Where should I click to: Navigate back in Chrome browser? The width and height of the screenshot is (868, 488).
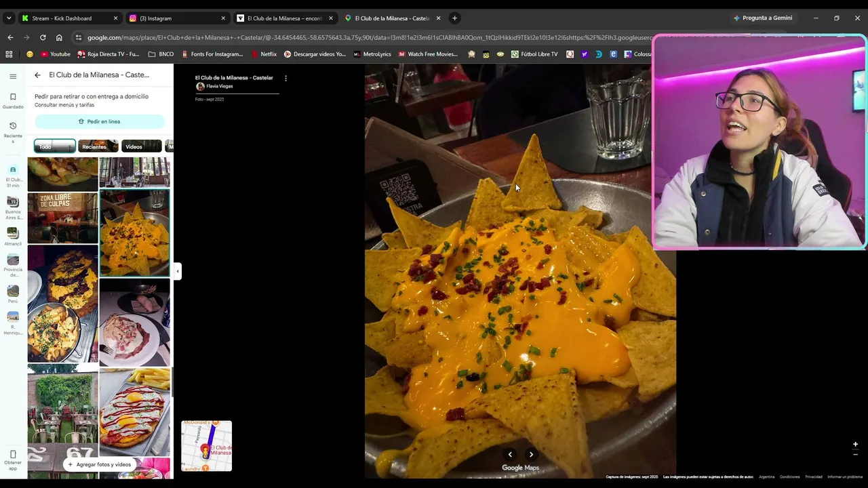pyautogui.click(x=10, y=38)
